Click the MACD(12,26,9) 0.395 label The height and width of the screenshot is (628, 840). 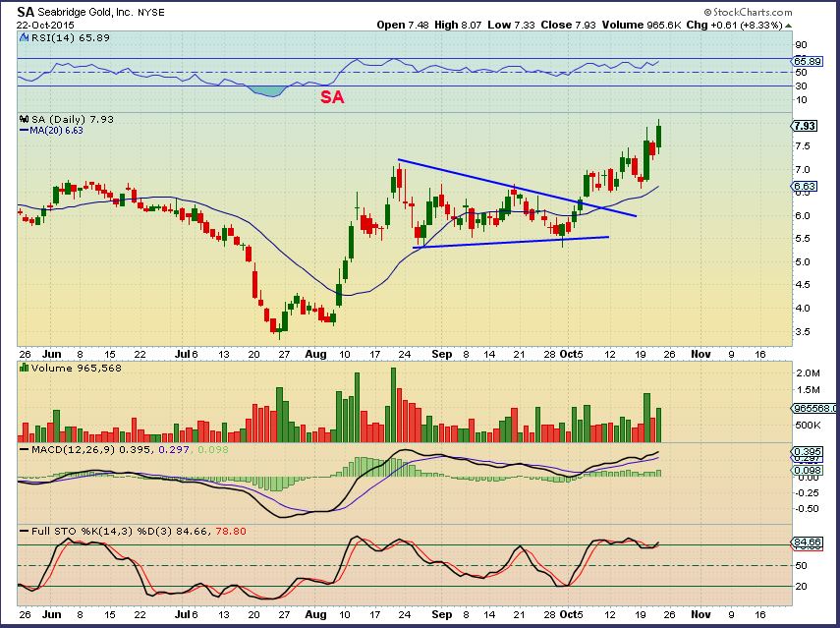point(92,449)
